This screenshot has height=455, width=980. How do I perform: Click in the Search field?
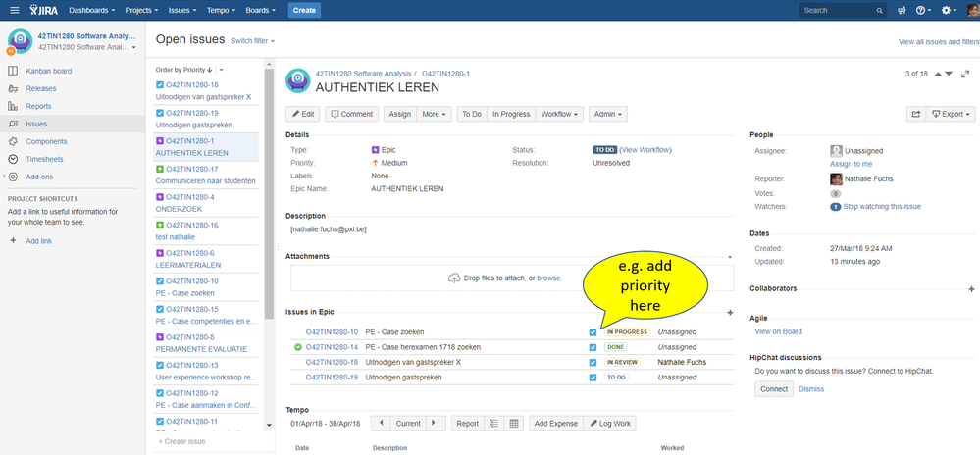(x=843, y=10)
